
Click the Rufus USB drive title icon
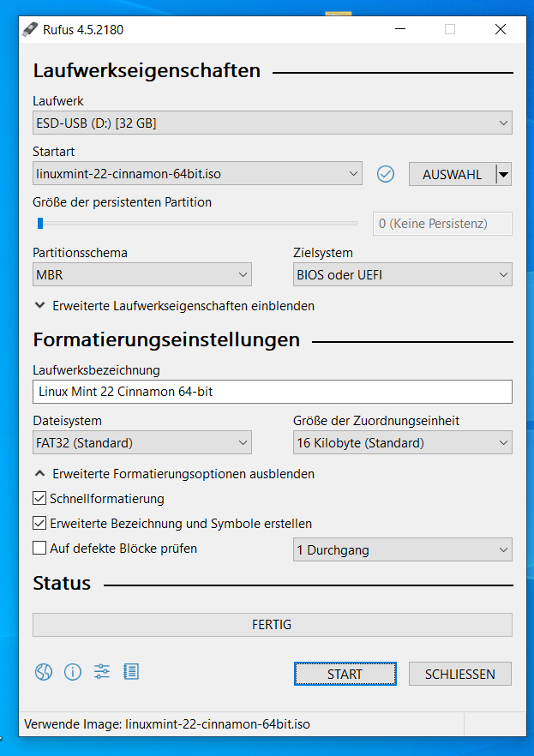click(30, 29)
